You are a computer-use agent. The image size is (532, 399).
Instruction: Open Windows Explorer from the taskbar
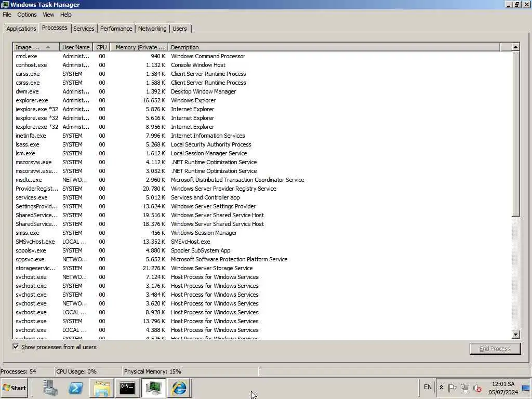101,388
